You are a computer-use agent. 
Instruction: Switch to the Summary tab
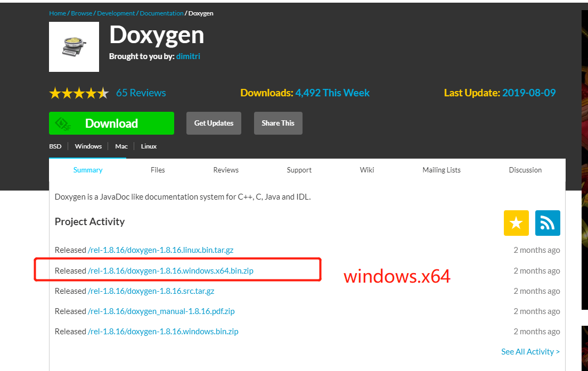tap(88, 170)
